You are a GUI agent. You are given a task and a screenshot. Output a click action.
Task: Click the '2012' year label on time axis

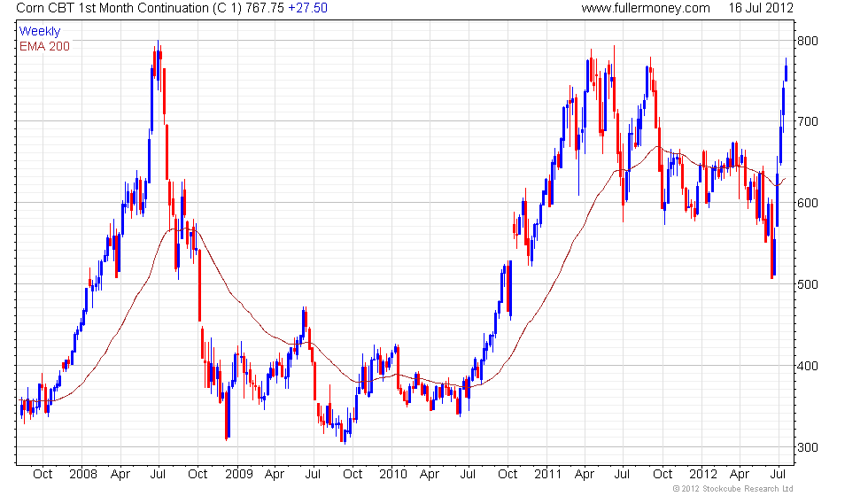click(703, 475)
